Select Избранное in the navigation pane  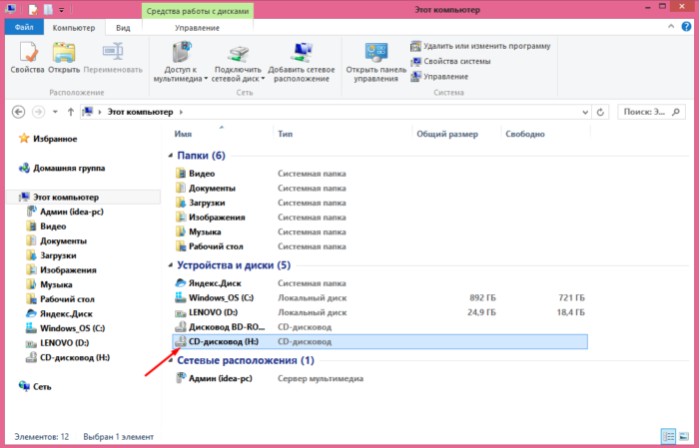point(48,139)
